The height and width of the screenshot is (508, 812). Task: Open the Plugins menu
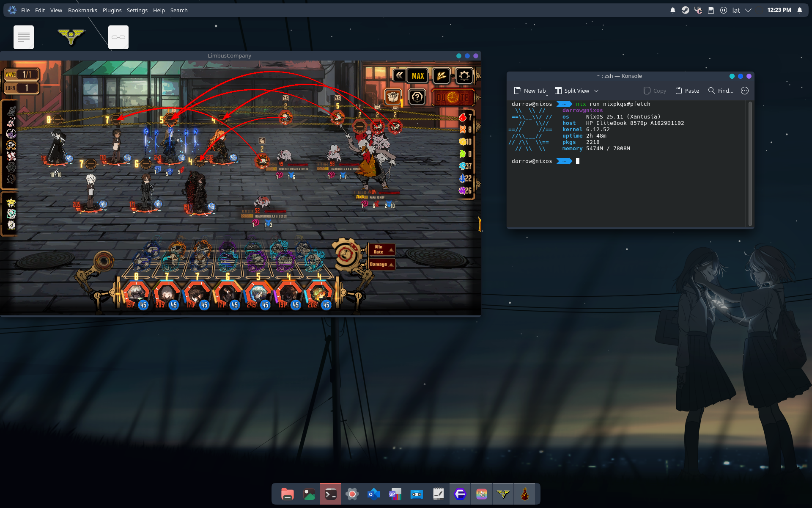(112, 10)
